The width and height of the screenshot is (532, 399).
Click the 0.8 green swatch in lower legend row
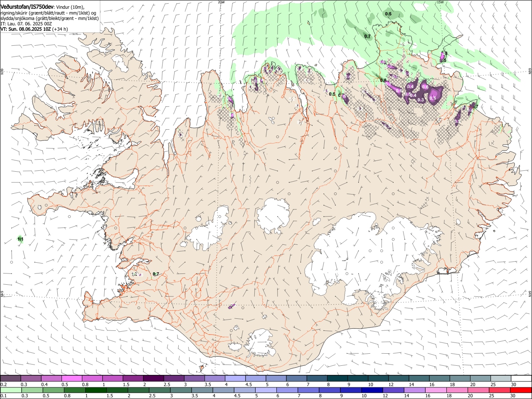(x=74, y=390)
